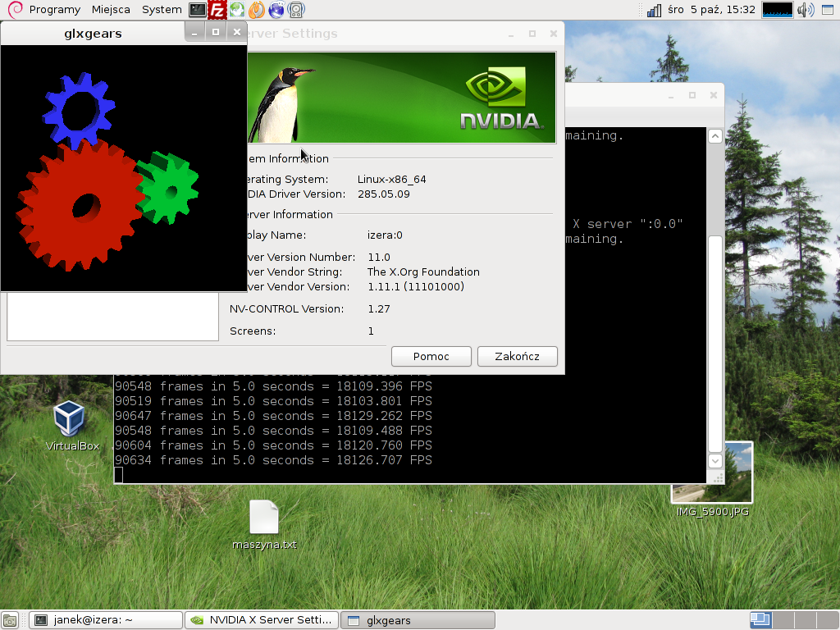Click the Pomoc button in NVIDIA settings
The width and height of the screenshot is (840, 630).
point(431,356)
